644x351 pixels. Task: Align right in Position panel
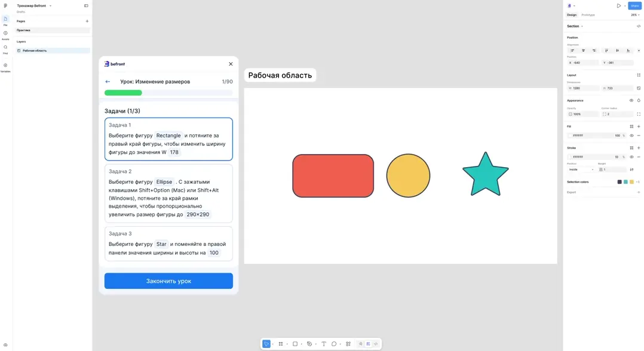tap(594, 51)
